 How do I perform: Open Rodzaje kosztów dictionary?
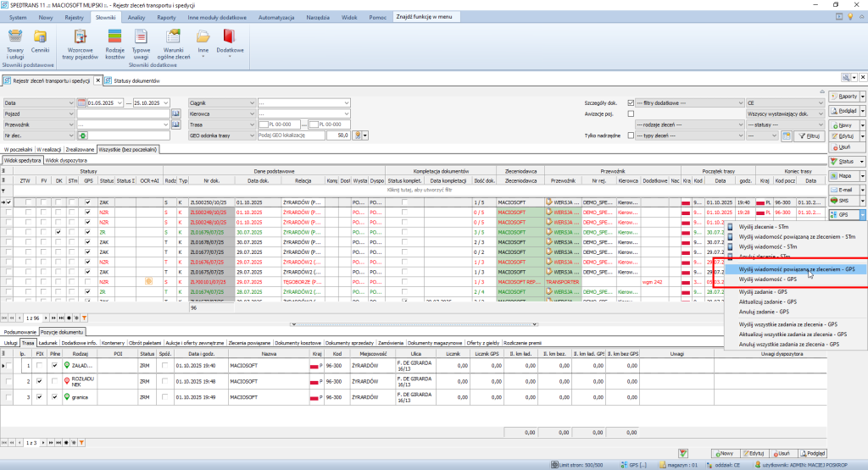[114, 37]
